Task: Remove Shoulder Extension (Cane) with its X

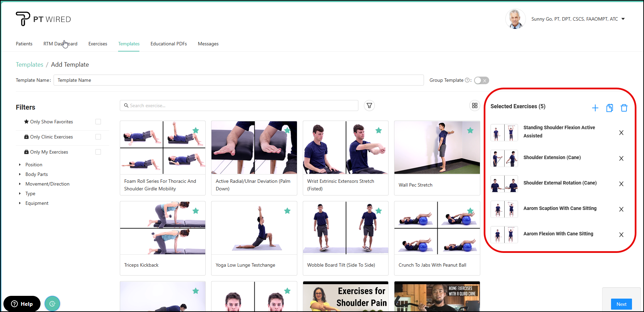Action: click(621, 158)
